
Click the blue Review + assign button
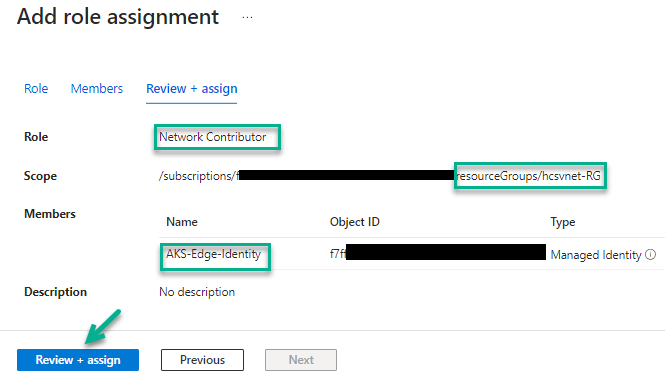(78, 360)
